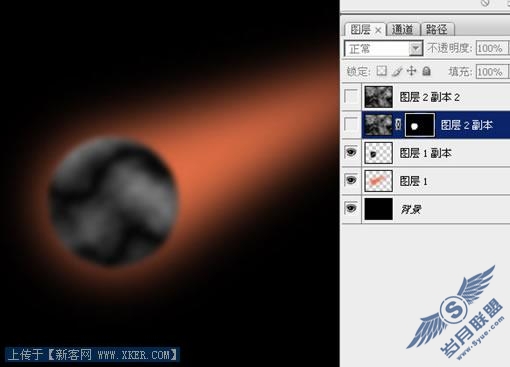This screenshot has width=510, height=367.
Task: Click the 图层 2 副本 2 layer thumbnail
Action: 378,97
